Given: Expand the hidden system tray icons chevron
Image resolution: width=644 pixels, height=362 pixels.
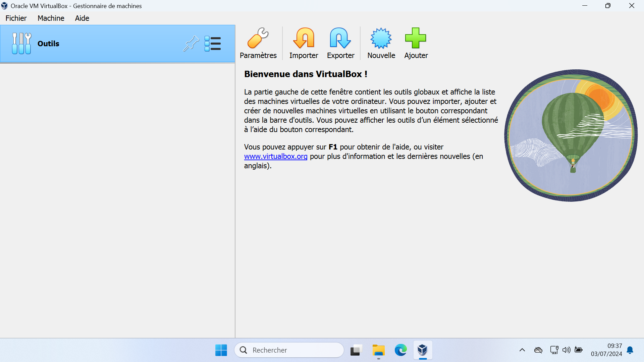Looking at the screenshot, I should pyautogui.click(x=522, y=350).
